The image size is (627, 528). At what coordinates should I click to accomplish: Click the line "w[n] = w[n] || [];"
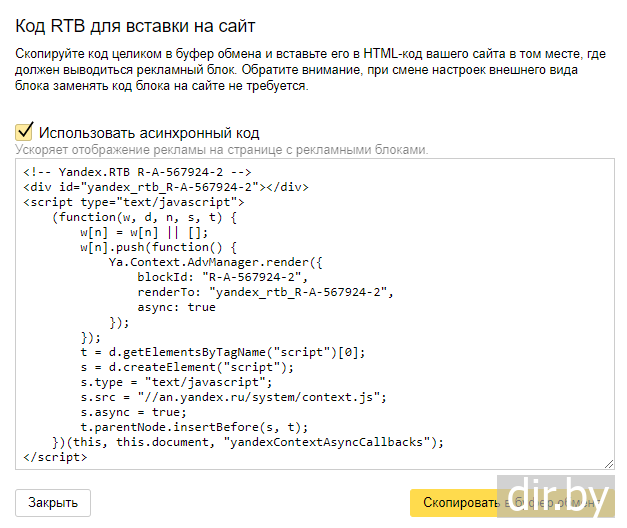(144, 232)
